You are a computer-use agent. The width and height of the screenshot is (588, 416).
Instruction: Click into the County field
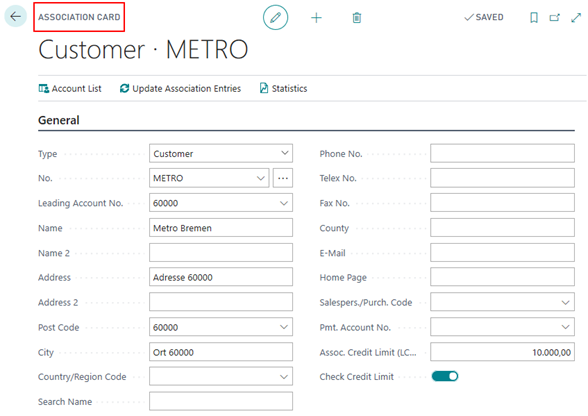pyautogui.click(x=502, y=228)
